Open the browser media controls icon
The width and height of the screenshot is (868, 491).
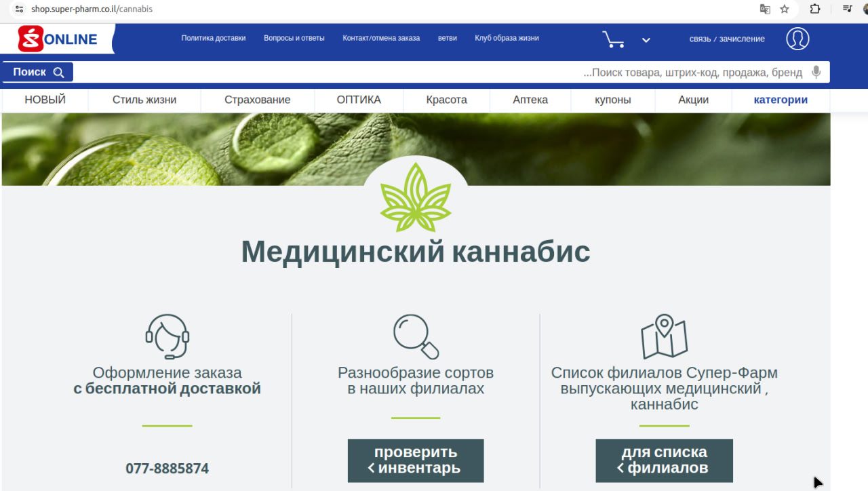click(x=847, y=9)
